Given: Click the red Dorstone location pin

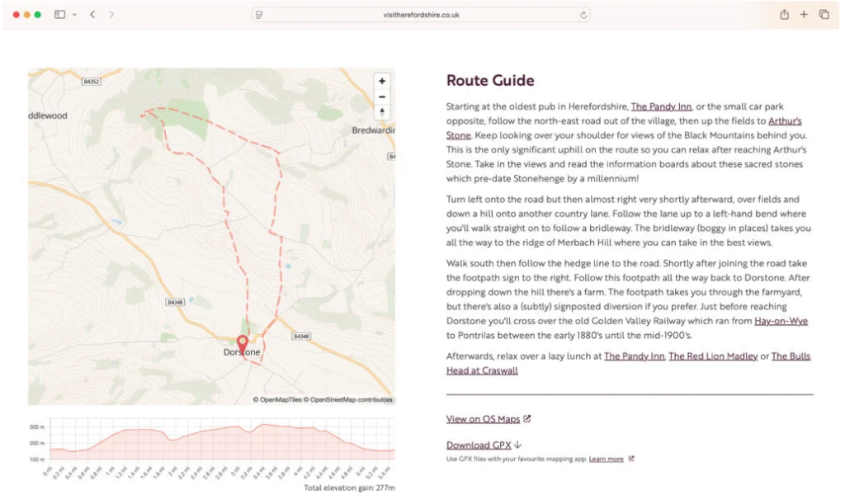Looking at the screenshot, I should click(242, 343).
